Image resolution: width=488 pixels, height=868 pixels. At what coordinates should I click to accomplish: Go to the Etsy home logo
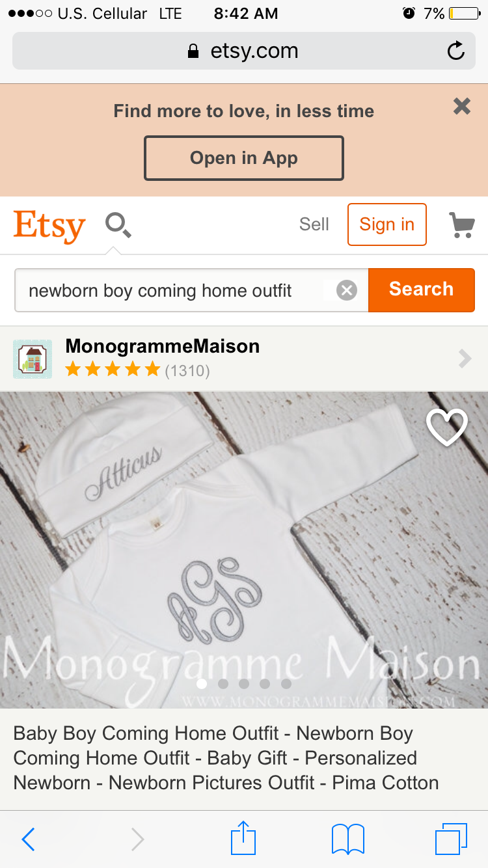pos(49,226)
